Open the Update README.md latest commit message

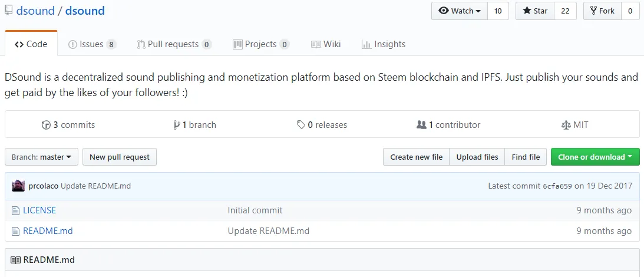pyautogui.click(x=95, y=186)
